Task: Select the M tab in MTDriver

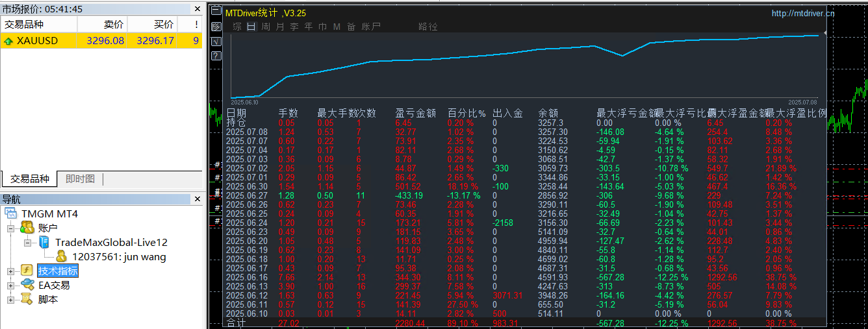Action: (337, 27)
